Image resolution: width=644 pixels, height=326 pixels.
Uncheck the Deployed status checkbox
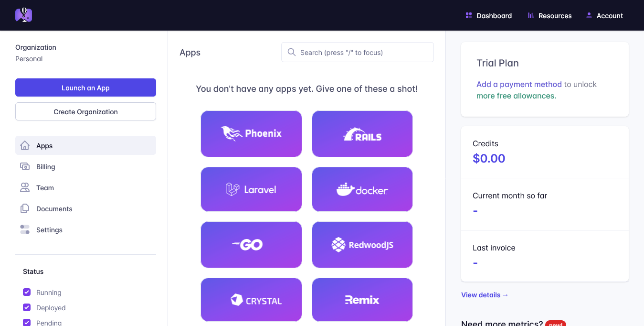pyautogui.click(x=27, y=307)
